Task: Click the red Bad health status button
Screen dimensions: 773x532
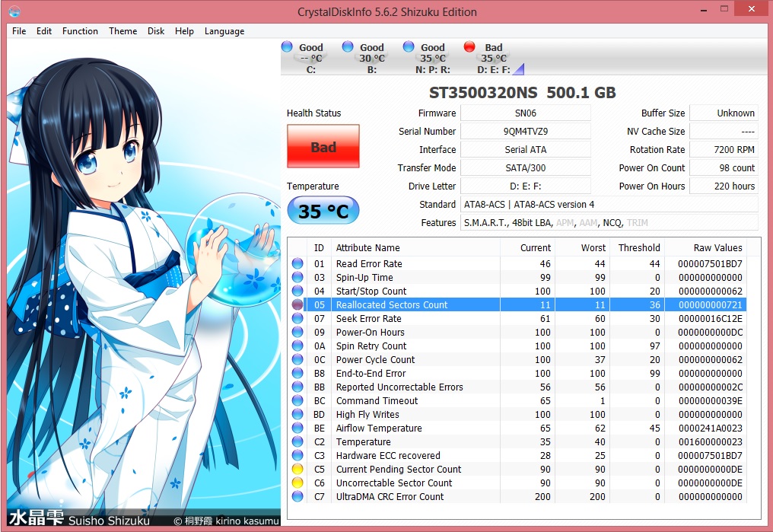Action: click(323, 146)
